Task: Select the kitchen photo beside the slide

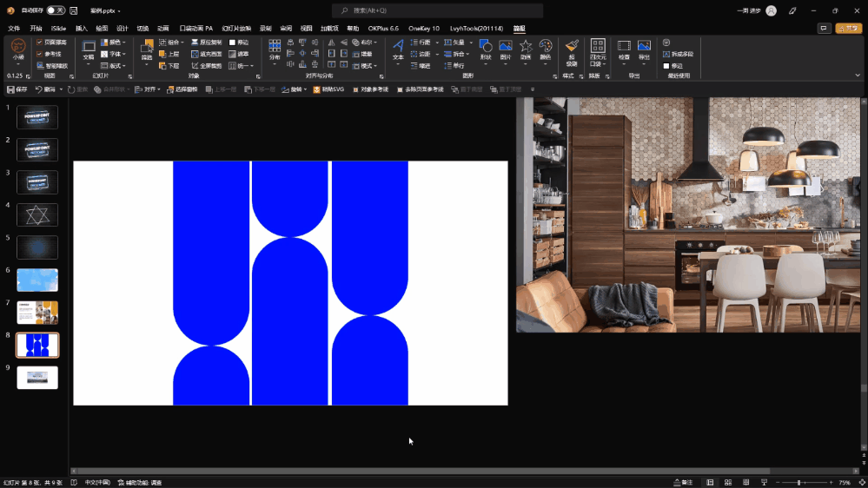Action: pyautogui.click(x=688, y=215)
